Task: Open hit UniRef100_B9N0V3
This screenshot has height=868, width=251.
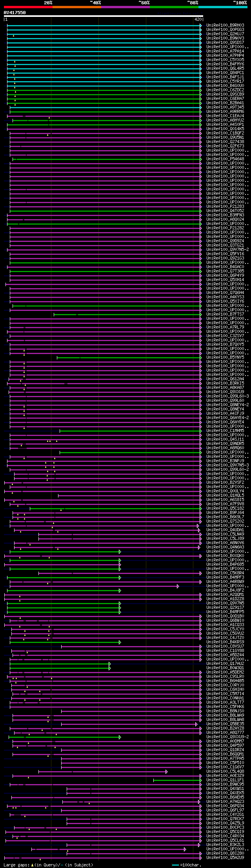Action: click(x=225, y=38)
